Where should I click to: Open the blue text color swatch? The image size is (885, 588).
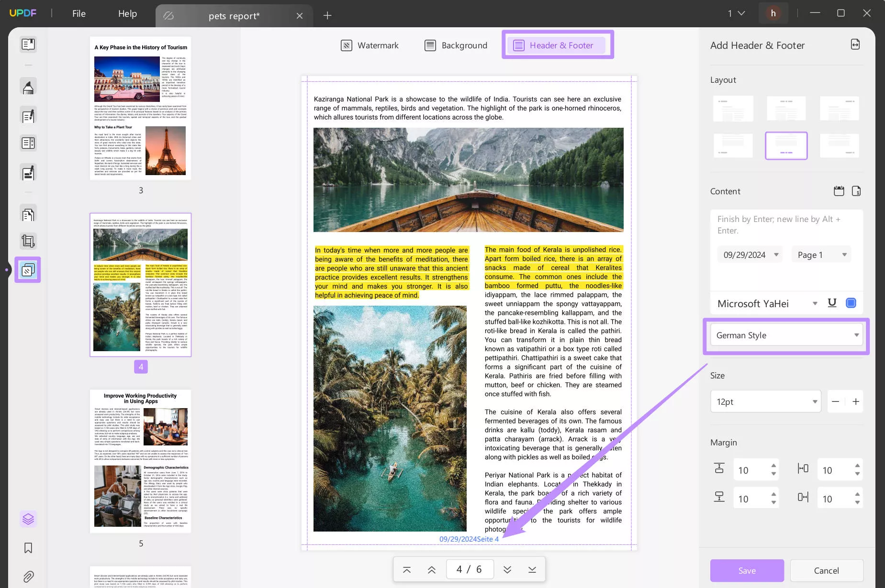tap(851, 303)
